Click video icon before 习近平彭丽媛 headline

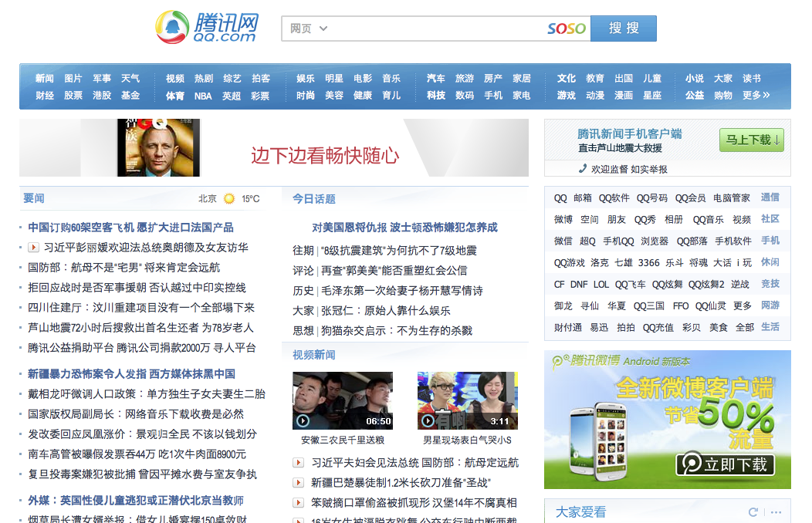[33, 248]
